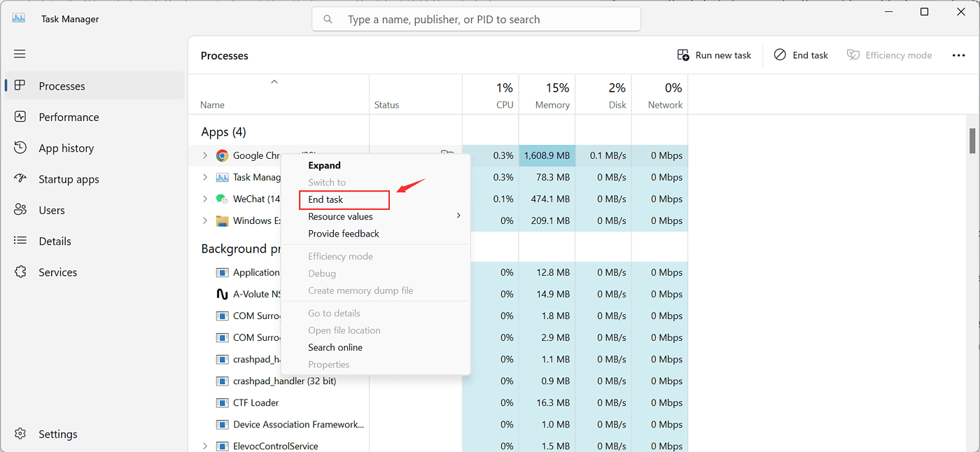Focus the name, publisher, or PID search box

point(476,20)
